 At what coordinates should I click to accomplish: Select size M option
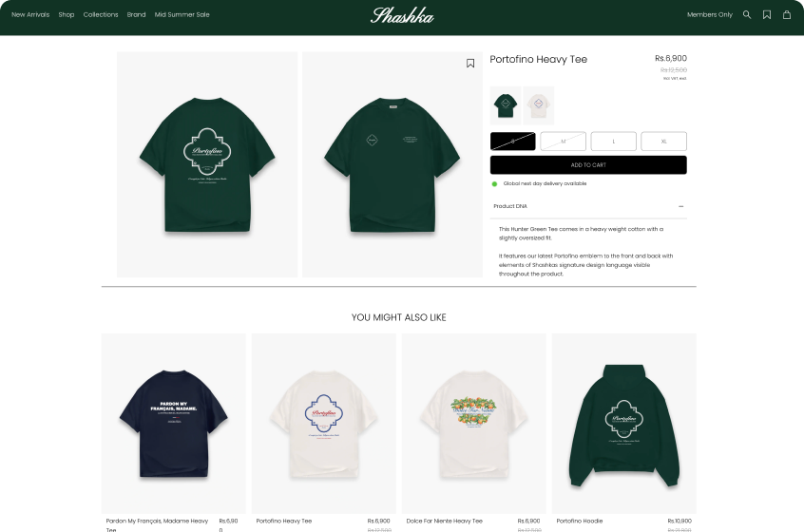point(563,141)
